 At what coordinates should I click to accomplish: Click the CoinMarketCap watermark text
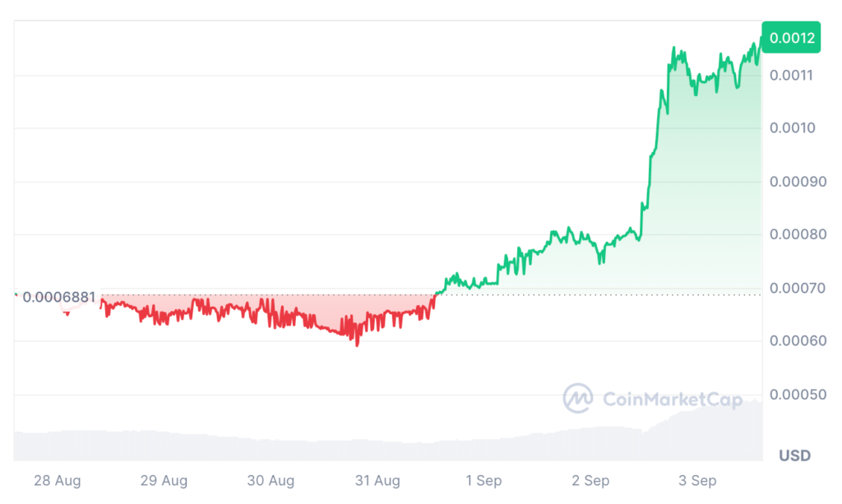(672, 400)
